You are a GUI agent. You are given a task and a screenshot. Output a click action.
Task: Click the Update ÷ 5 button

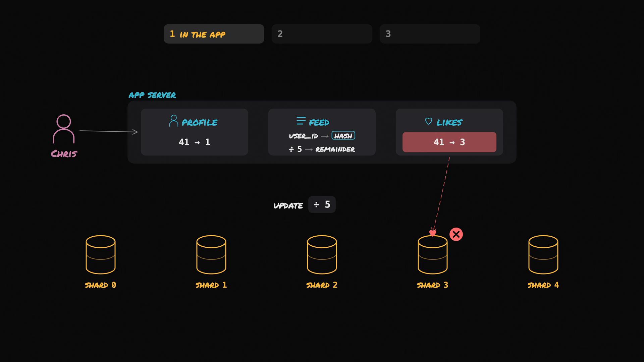pyautogui.click(x=322, y=204)
